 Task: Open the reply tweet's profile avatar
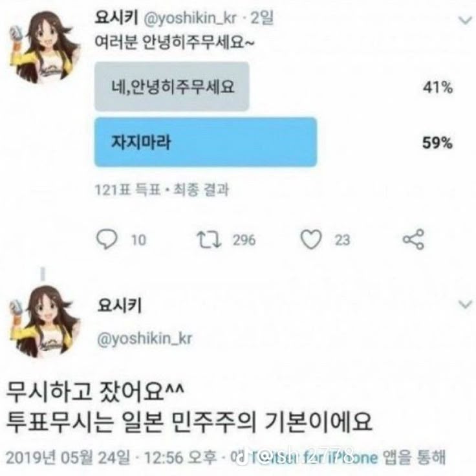45,321
